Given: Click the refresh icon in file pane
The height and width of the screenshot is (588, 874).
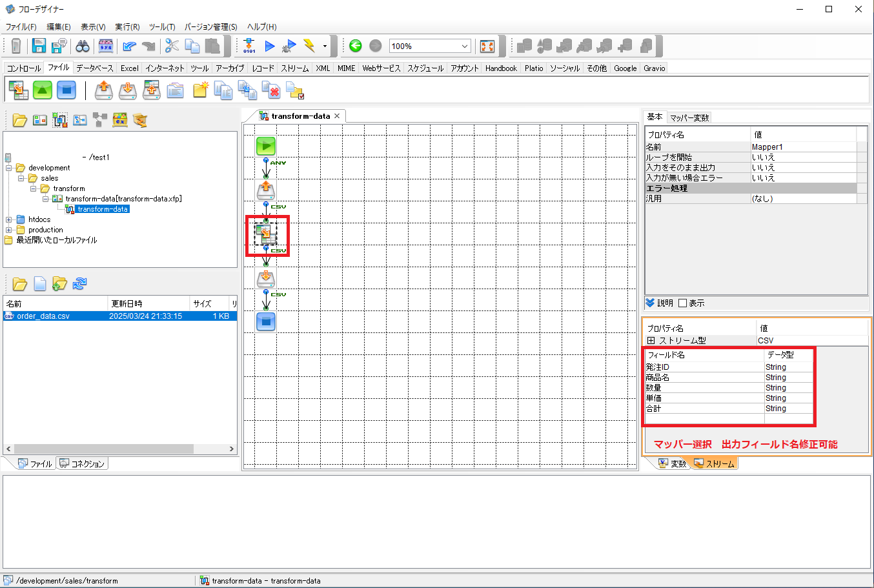Looking at the screenshot, I should [x=80, y=283].
